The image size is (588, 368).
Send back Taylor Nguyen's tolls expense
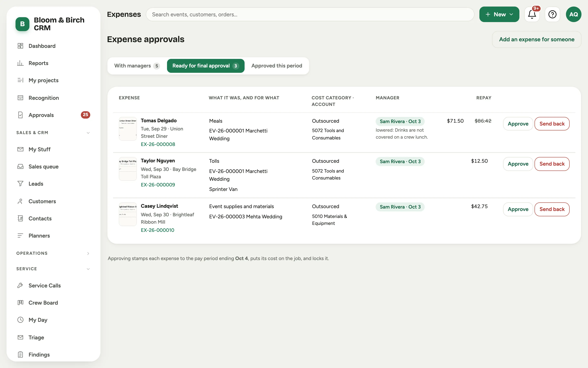(552, 164)
